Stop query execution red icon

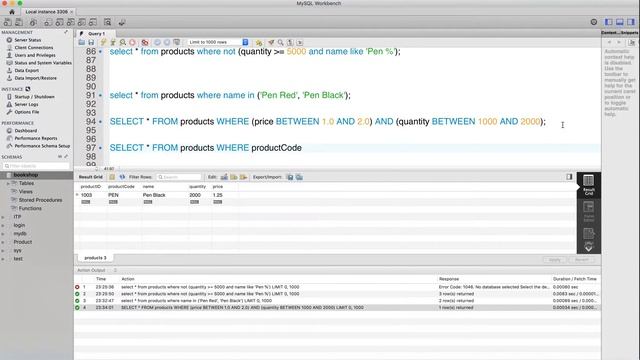coord(132,42)
